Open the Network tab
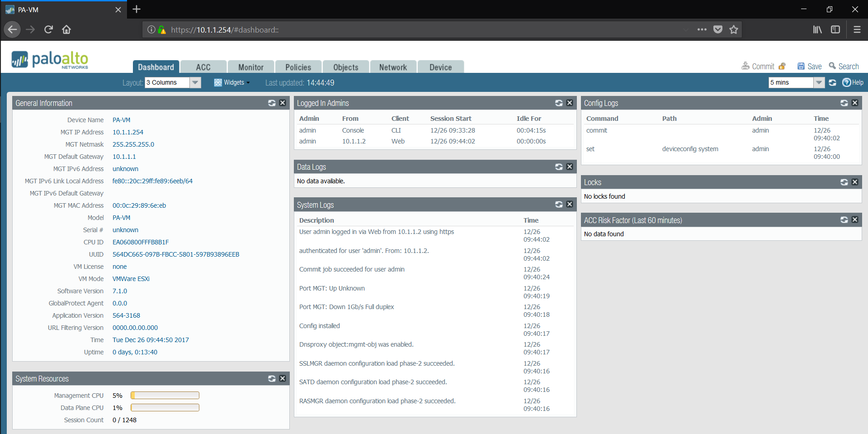The image size is (868, 434). tap(393, 67)
